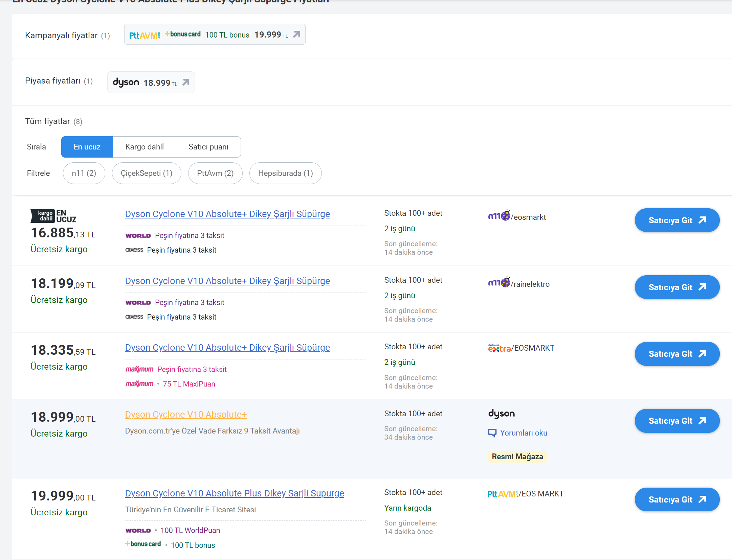Sort by 'Kargo dahil'
The height and width of the screenshot is (560, 732).
point(145,147)
